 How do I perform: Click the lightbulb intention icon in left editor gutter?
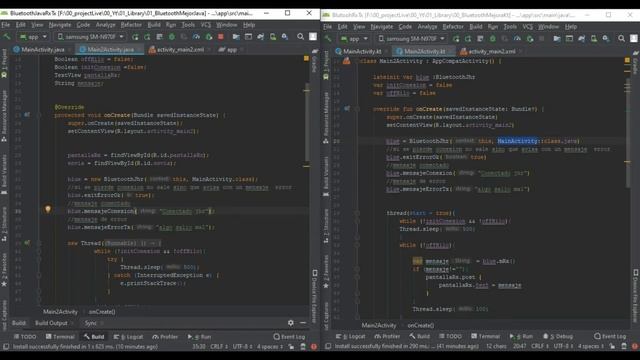(x=48, y=209)
